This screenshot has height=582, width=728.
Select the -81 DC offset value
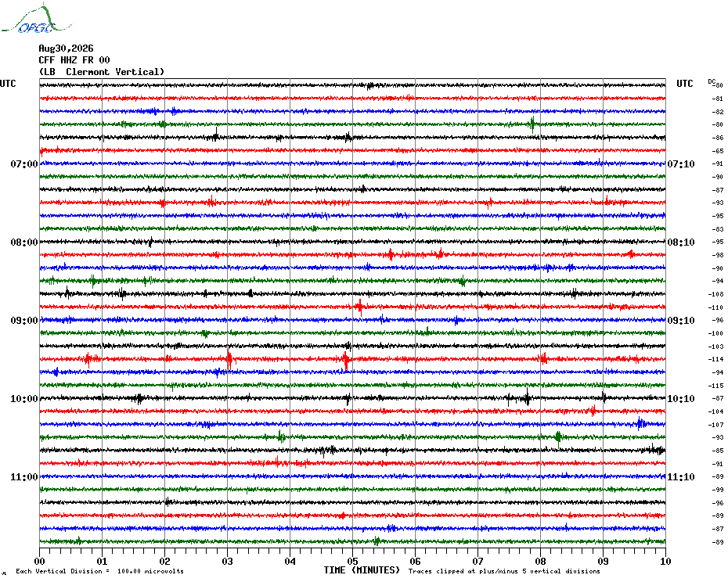click(x=717, y=99)
